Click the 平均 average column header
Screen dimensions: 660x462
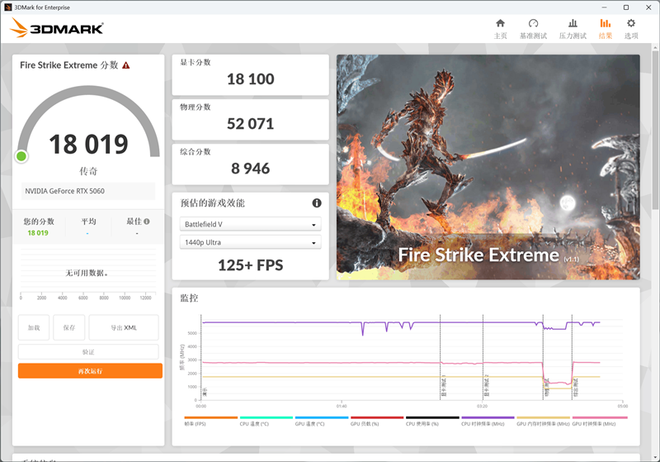tap(88, 221)
